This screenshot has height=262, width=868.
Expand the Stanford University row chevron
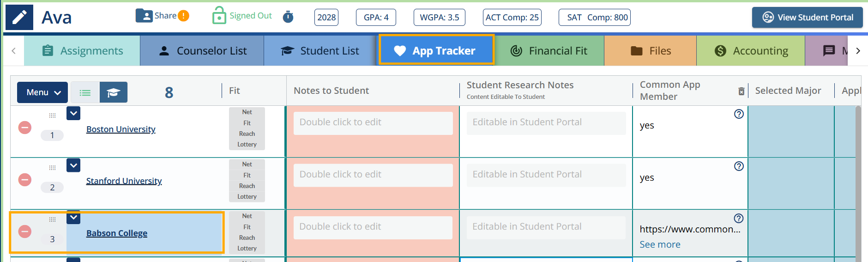click(73, 165)
